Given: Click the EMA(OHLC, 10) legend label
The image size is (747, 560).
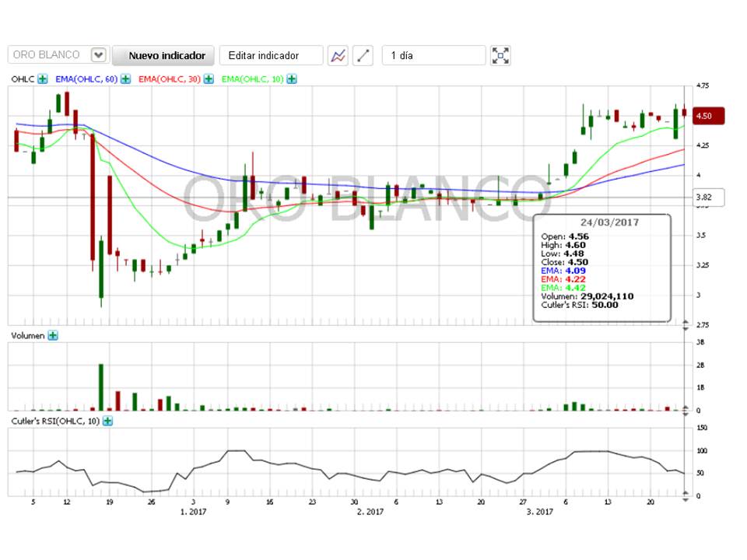Looking at the screenshot, I should pos(252,79).
